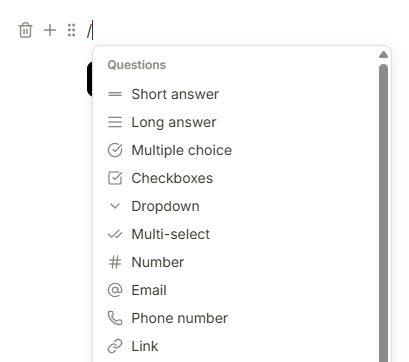This screenshot has width=409, height=362.
Task: Click the Multiple choice circle-check icon
Action: point(115,150)
